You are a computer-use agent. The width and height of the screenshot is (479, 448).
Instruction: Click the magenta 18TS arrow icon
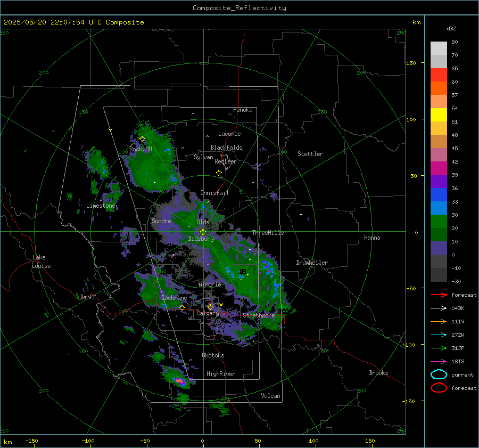439,362
